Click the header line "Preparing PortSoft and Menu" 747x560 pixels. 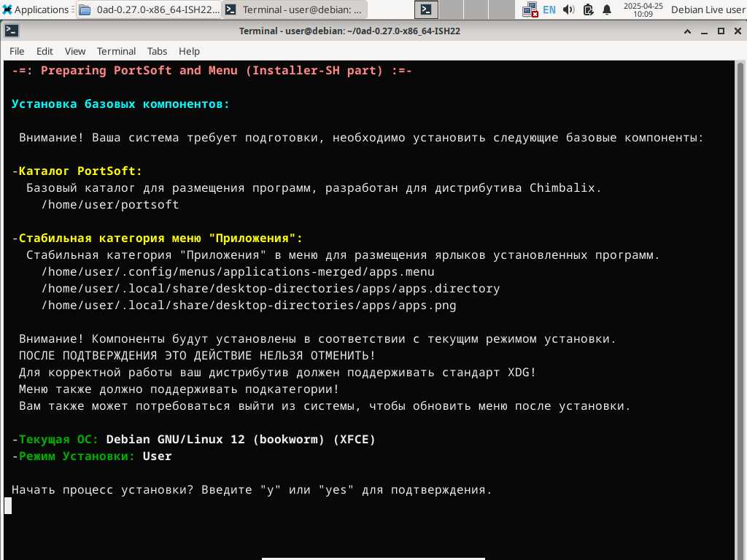click(x=212, y=71)
